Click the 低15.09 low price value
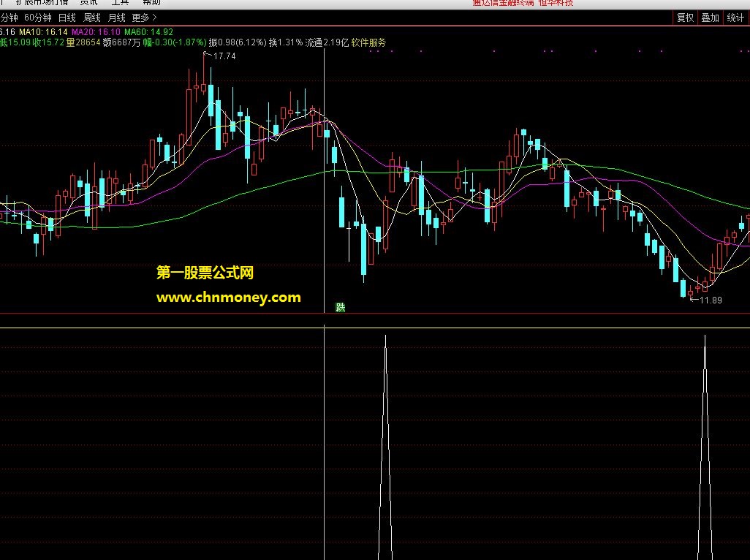Viewport: 750px width, 560px height. click(15, 42)
